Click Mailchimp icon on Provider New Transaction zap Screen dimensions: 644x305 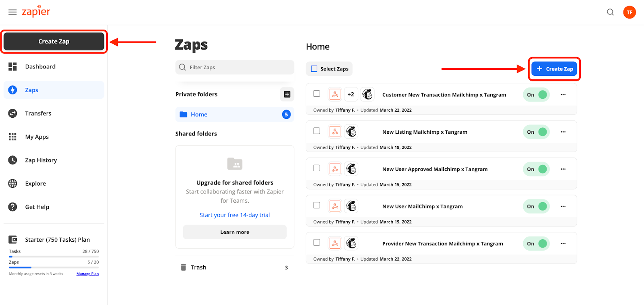coord(351,243)
